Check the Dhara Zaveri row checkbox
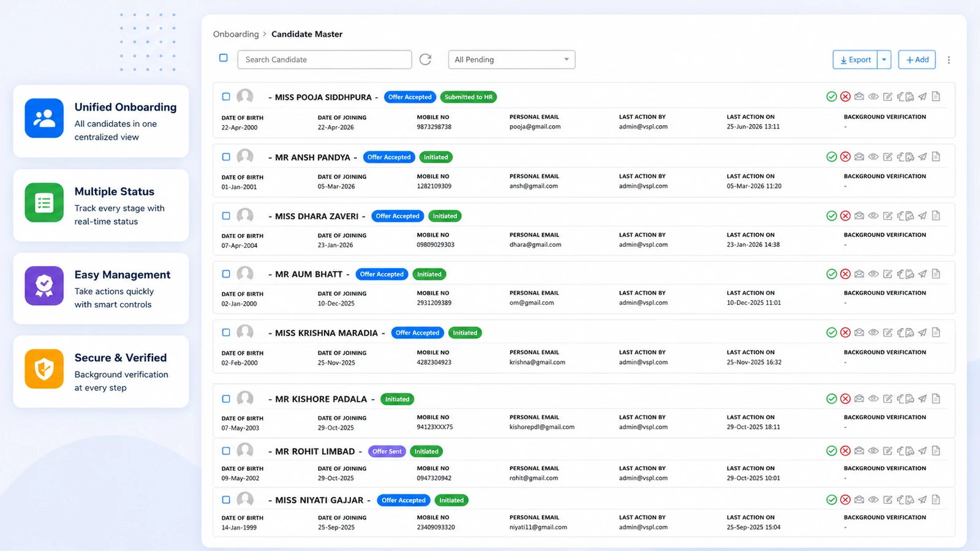The image size is (980, 551). pos(226,216)
